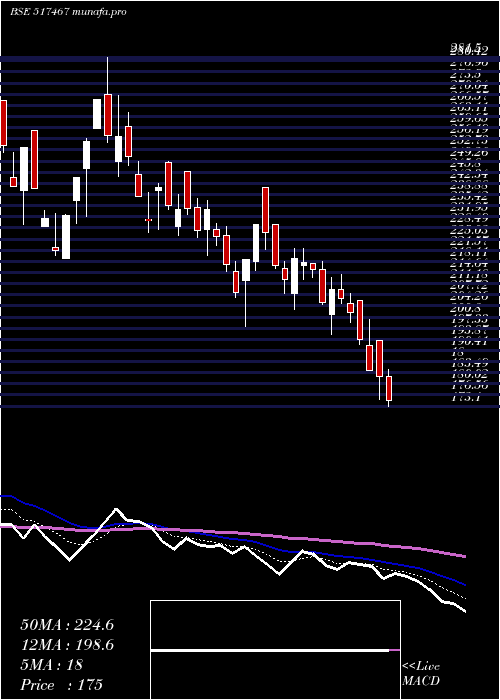Select the 50MA : 224.6 readout
Screen dimensions: 500x700
(x=67, y=625)
